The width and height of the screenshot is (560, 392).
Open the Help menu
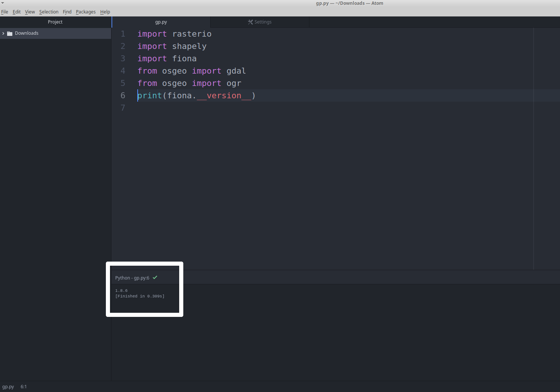(x=105, y=12)
